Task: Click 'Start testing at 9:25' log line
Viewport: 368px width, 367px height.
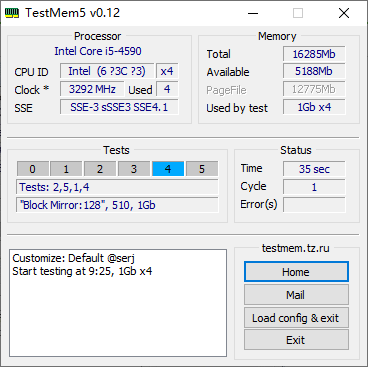Action: pos(82,271)
